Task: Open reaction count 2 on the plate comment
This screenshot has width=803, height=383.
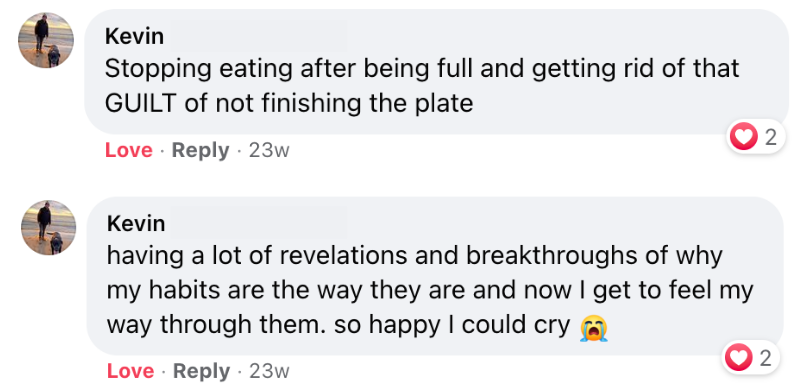Action: [x=770, y=138]
